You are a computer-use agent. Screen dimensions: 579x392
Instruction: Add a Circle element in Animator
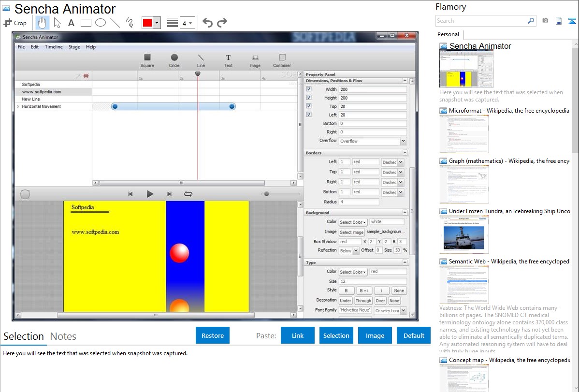click(174, 60)
